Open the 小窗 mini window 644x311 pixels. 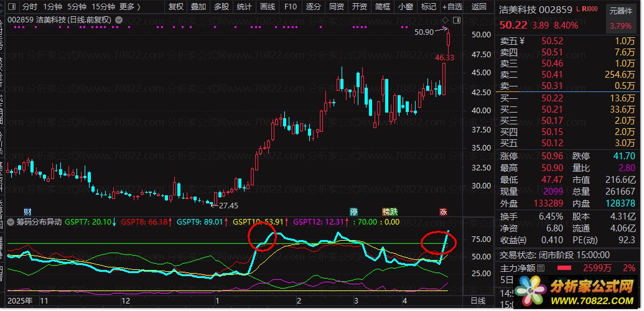pos(405,7)
